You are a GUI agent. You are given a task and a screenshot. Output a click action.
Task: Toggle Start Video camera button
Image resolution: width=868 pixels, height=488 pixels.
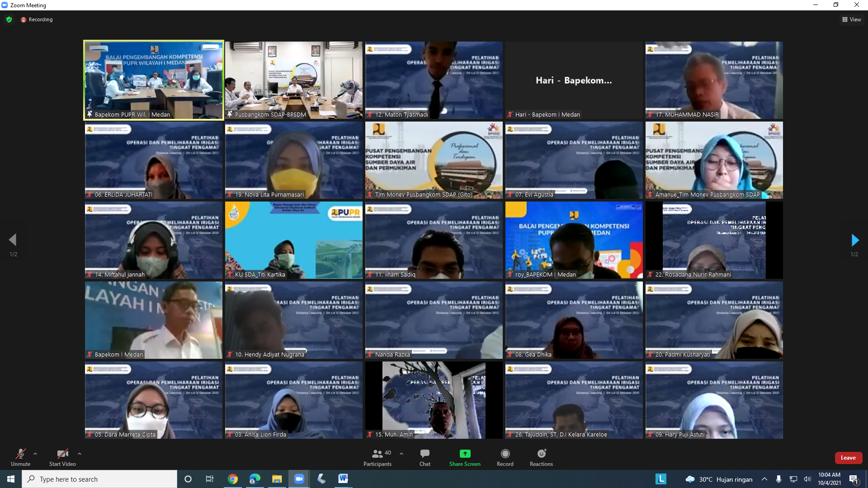click(x=62, y=457)
